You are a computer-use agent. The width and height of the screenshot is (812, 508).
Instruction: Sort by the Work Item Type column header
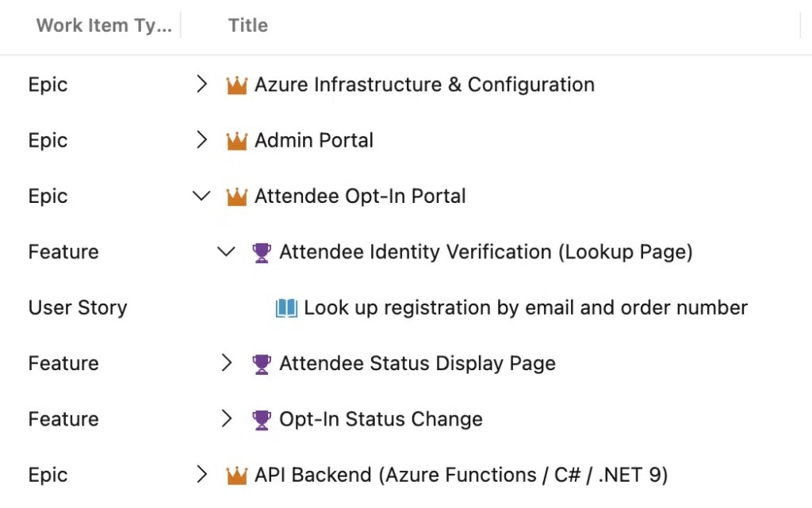pos(103,25)
